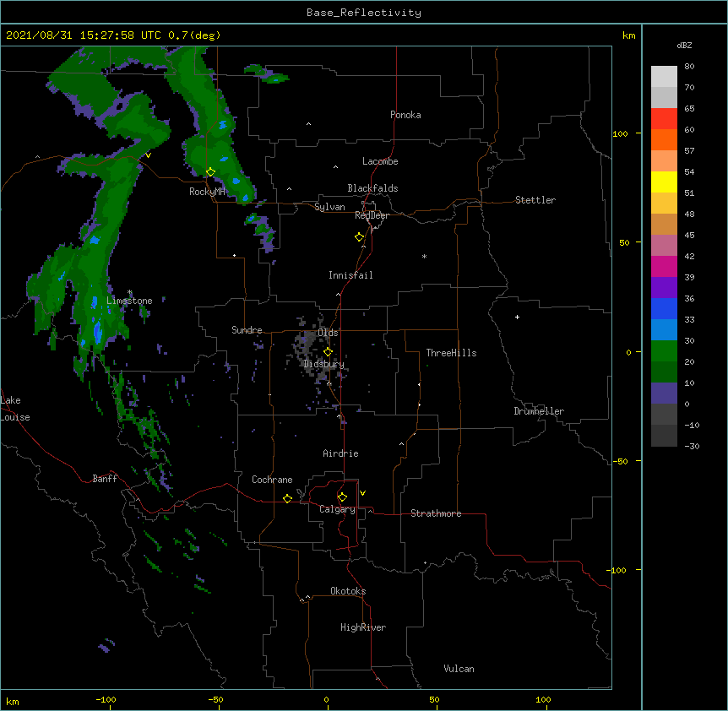Click the Lacombe city label
This screenshot has height=711, width=728.
(x=380, y=161)
